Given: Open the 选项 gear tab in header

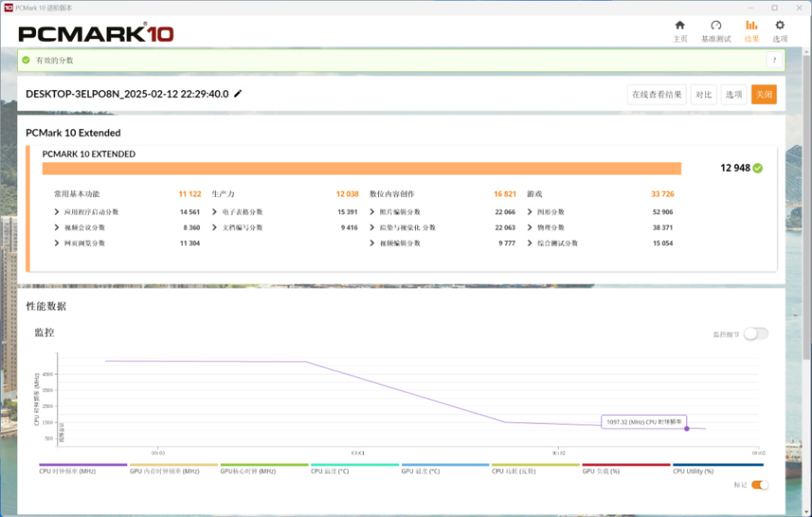Looking at the screenshot, I should (780, 31).
